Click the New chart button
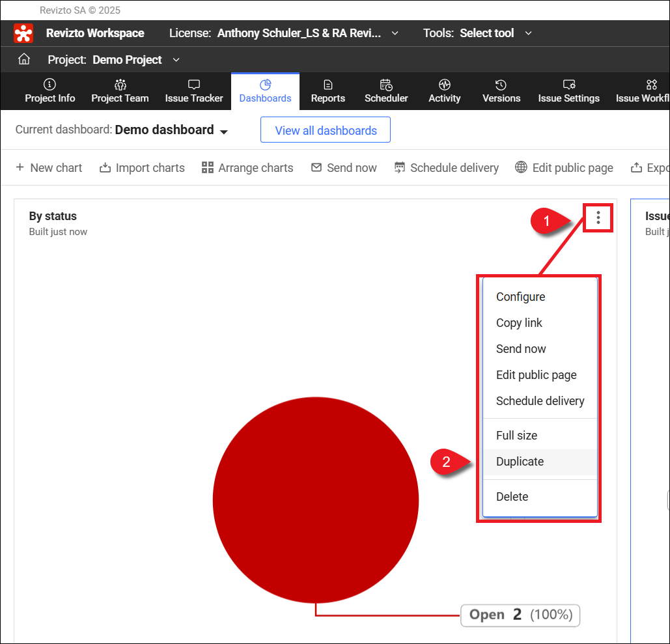The image size is (670, 644). (x=49, y=168)
